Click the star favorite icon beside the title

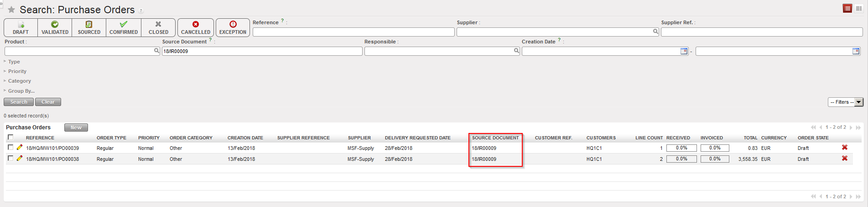coord(11,10)
